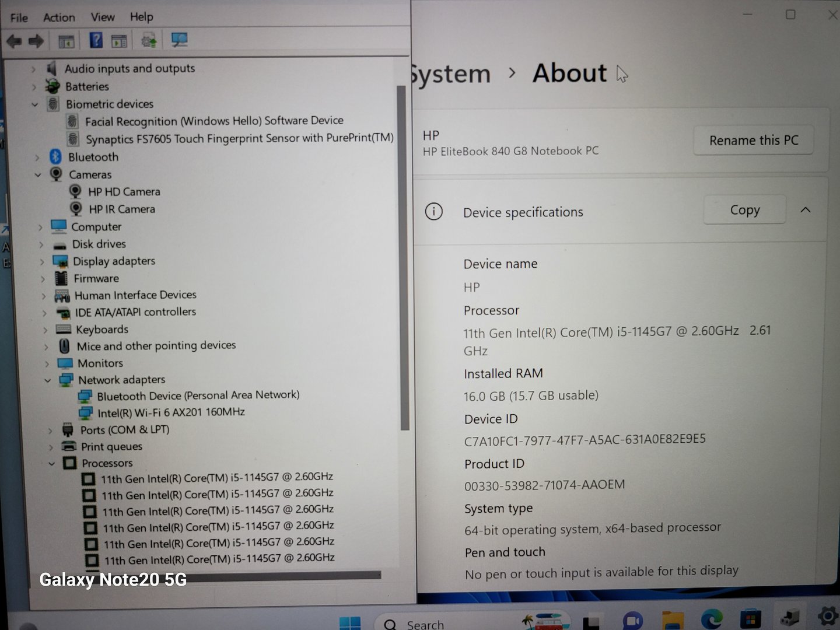Collapse the Biometric devices category
The width and height of the screenshot is (840, 630).
click(x=35, y=104)
